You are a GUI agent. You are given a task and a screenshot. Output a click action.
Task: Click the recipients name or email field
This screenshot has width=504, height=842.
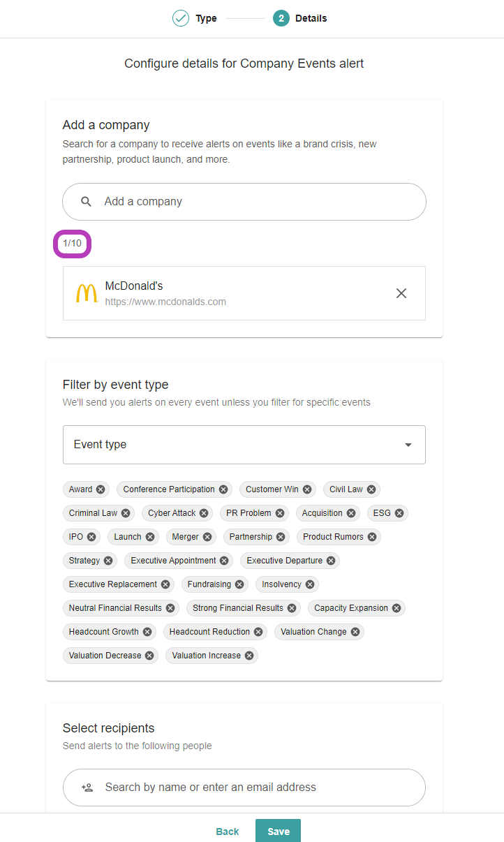pyautogui.click(x=244, y=788)
